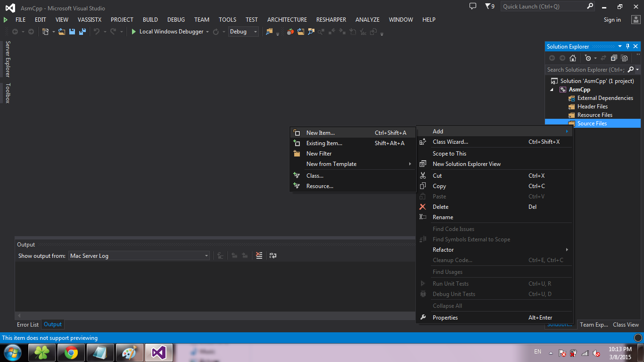
Task: Switch to the Class View tab
Action: [626, 324]
